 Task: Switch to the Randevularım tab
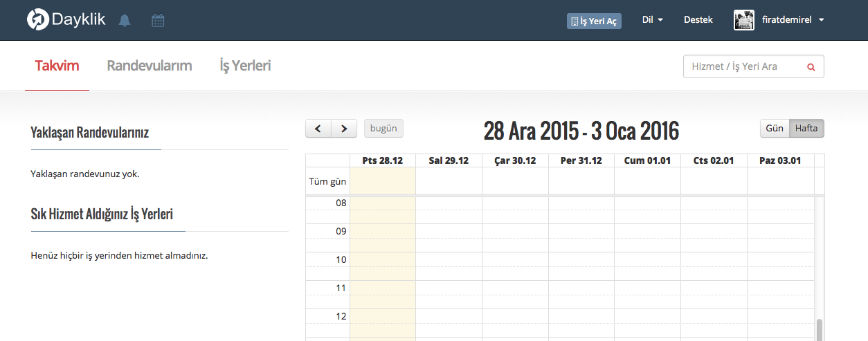coord(149,66)
